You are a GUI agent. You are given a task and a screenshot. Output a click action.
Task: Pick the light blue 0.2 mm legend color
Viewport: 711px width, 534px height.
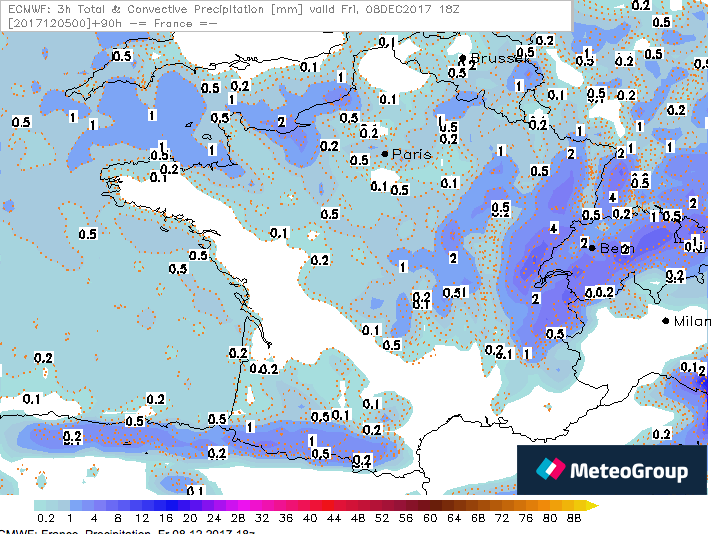pyautogui.click(x=45, y=506)
